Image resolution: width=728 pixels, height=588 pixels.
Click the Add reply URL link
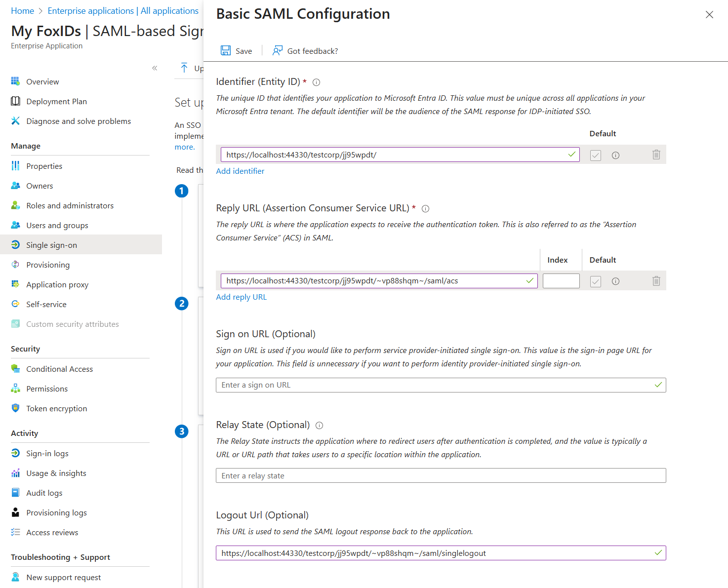(242, 297)
